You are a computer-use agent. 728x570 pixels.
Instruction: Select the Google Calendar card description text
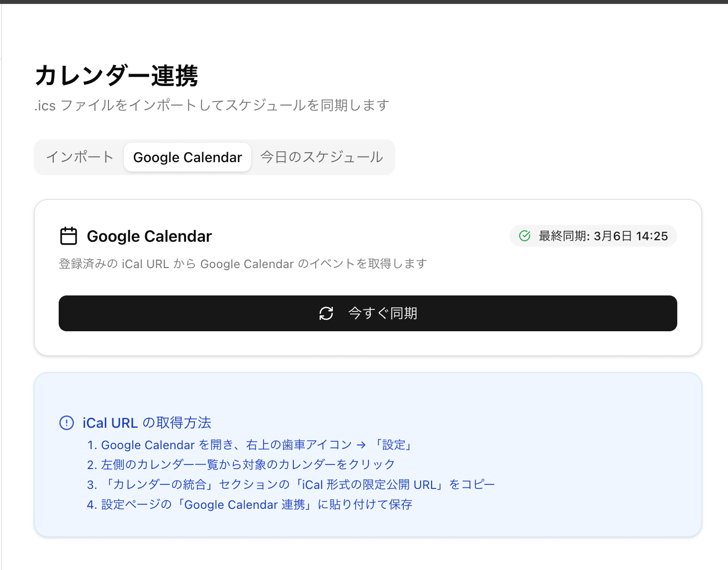(x=243, y=264)
